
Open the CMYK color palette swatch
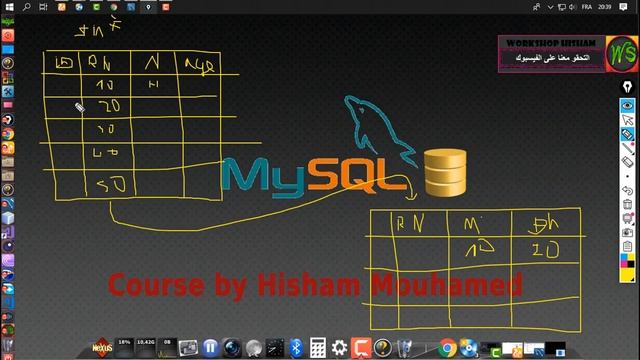(627, 261)
